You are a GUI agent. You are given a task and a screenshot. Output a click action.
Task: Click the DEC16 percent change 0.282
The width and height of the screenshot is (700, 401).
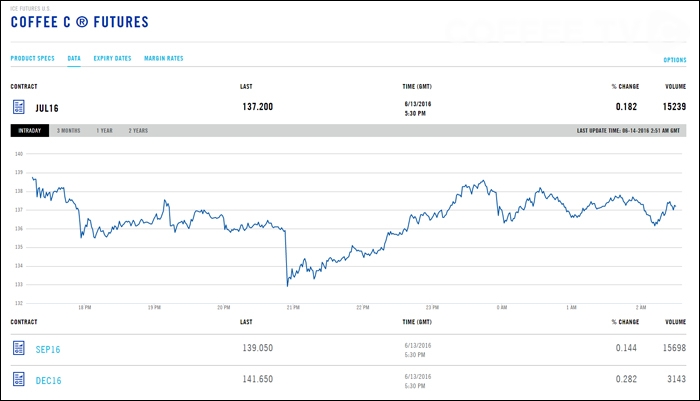point(626,379)
